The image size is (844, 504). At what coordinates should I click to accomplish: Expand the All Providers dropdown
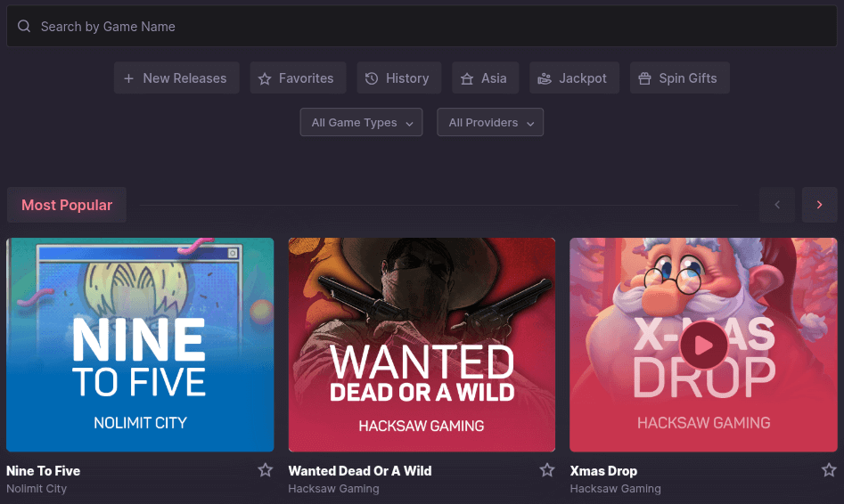point(490,123)
